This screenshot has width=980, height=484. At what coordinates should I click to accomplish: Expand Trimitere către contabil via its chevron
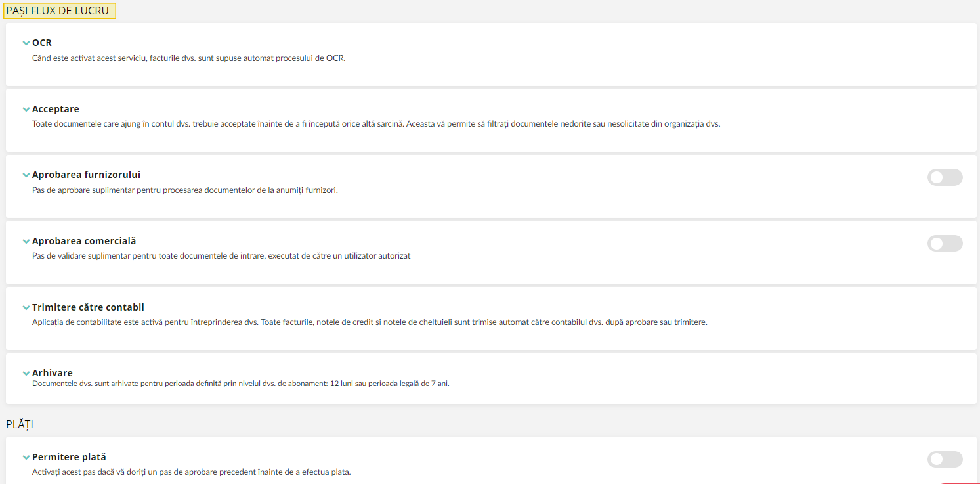click(26, 308)
